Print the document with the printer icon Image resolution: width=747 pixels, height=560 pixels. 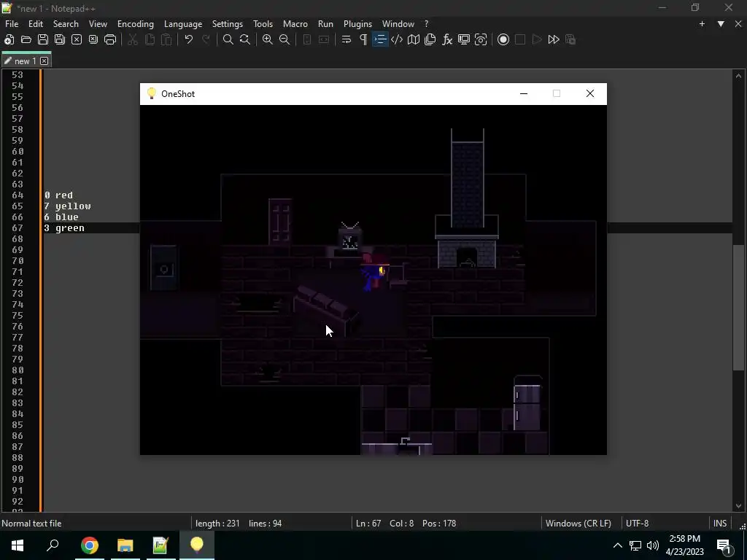110,39
